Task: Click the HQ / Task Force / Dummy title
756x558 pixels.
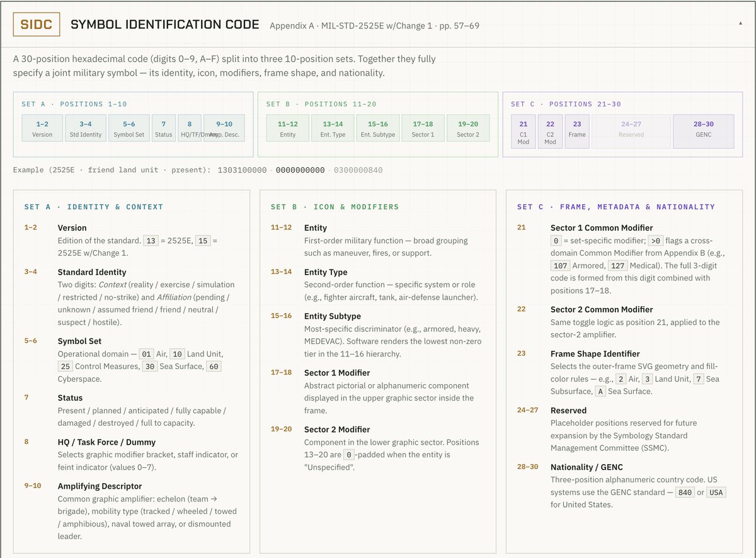Action: click(107, 442)
